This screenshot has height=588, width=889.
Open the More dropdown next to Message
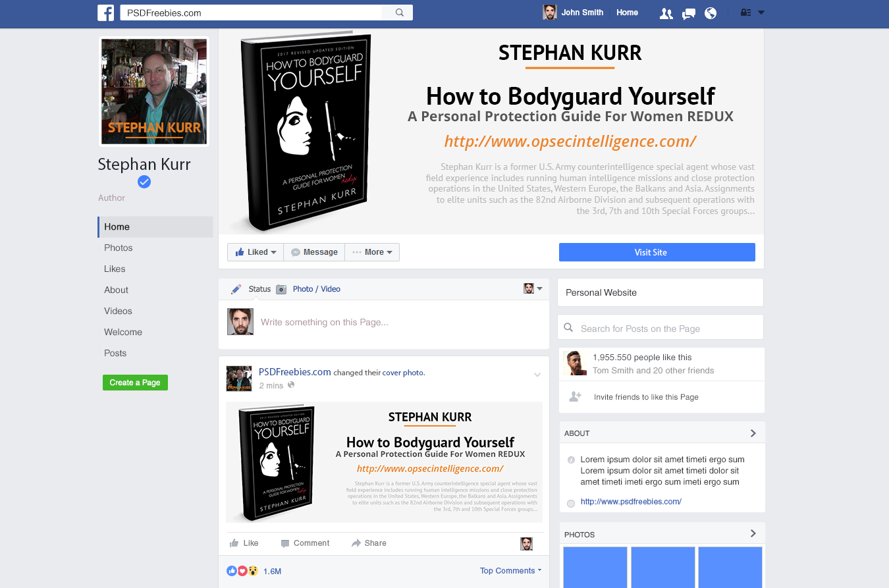tap(372, 252)
